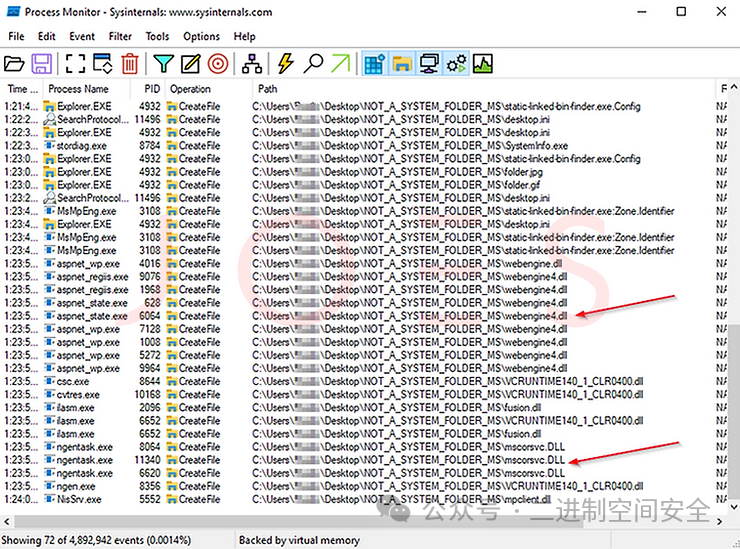Open the Filter funnel icon
Screen dimensions: 740x549
(163, 64)
